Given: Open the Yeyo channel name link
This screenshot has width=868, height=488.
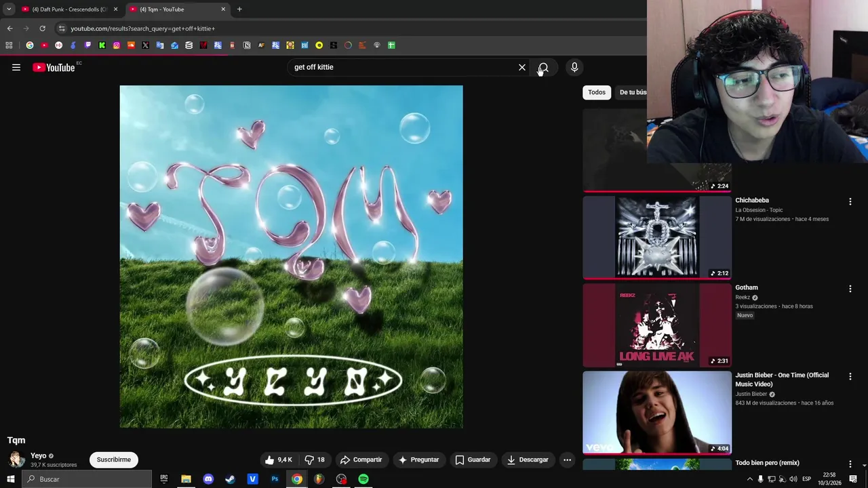Looking at the screenshot, I should [x=39, y=455].
